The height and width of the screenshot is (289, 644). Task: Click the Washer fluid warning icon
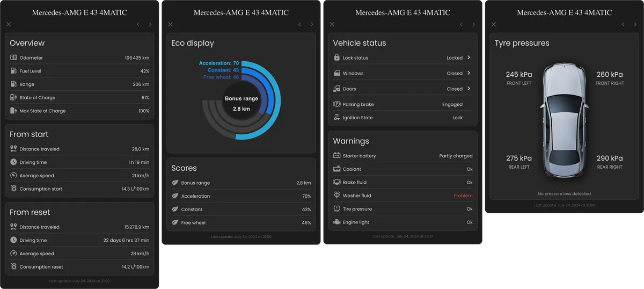click(336, 196)
